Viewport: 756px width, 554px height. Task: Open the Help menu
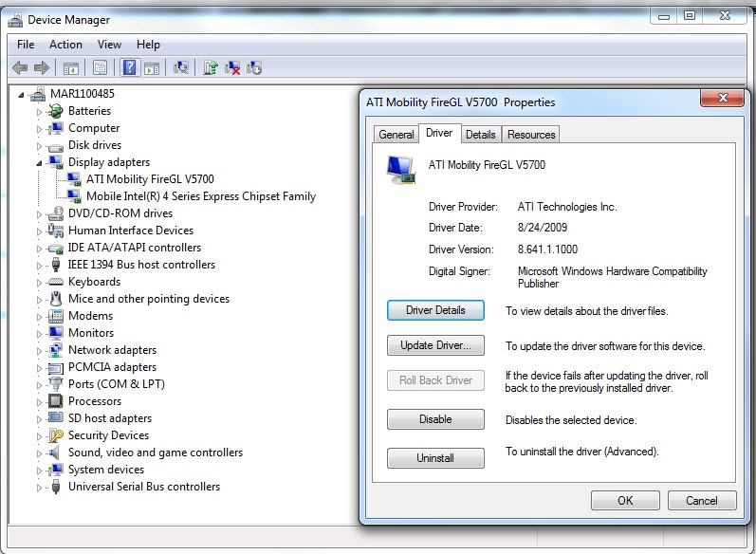[148, 45]
